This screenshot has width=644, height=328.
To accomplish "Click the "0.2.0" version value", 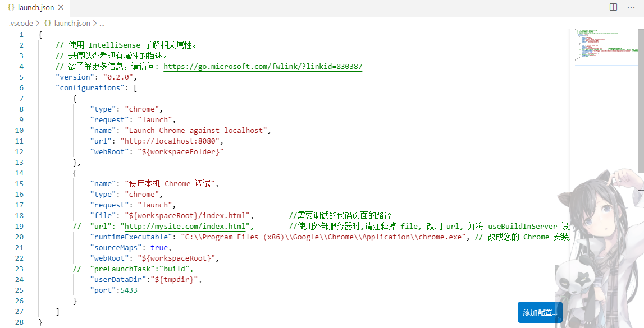I will (118, 77).
